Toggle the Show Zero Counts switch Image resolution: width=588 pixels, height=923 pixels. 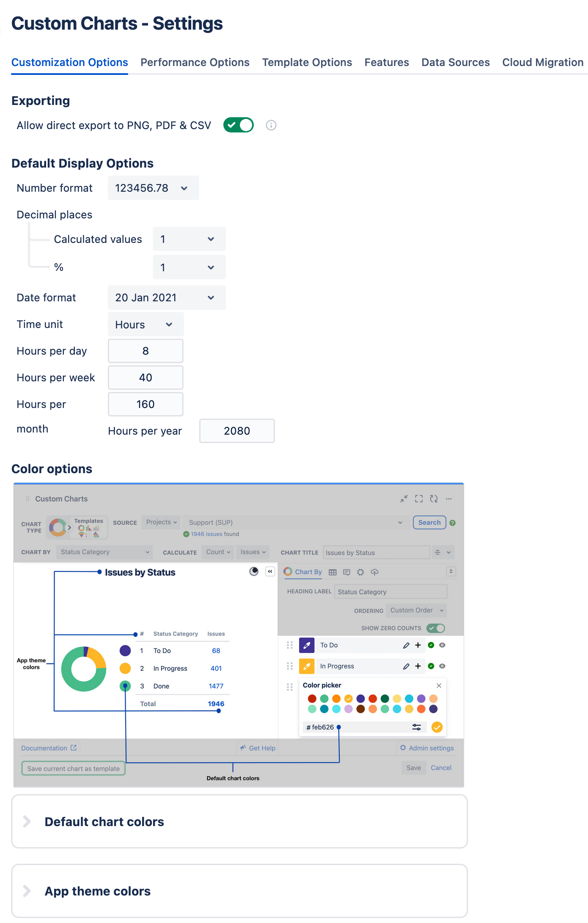[435, 628]
